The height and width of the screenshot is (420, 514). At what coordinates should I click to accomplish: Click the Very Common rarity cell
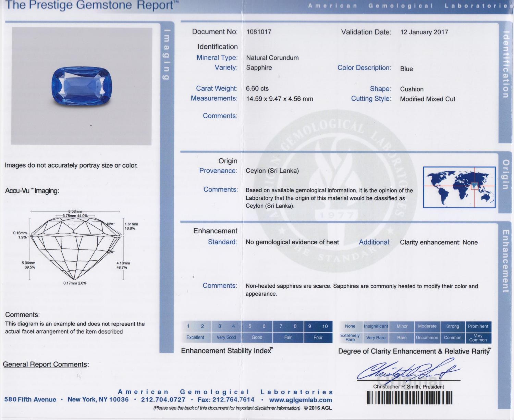(x=478, y=337)
